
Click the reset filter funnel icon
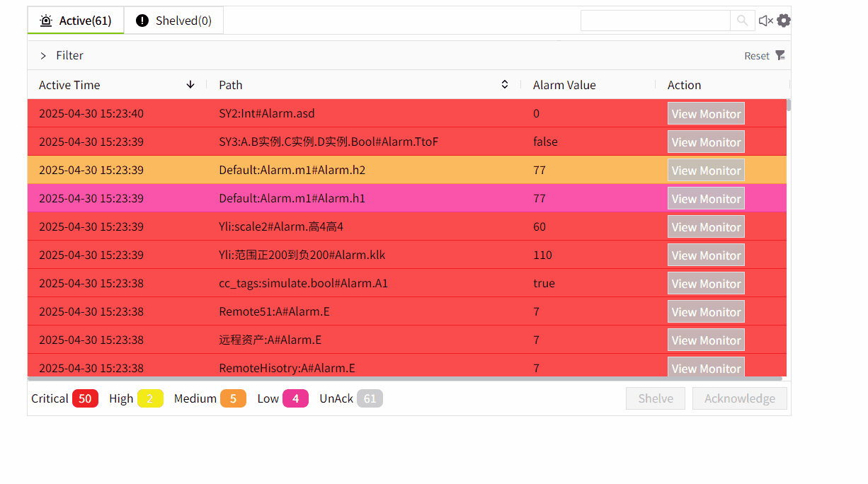pyautogui.click(x=780, y=55)
